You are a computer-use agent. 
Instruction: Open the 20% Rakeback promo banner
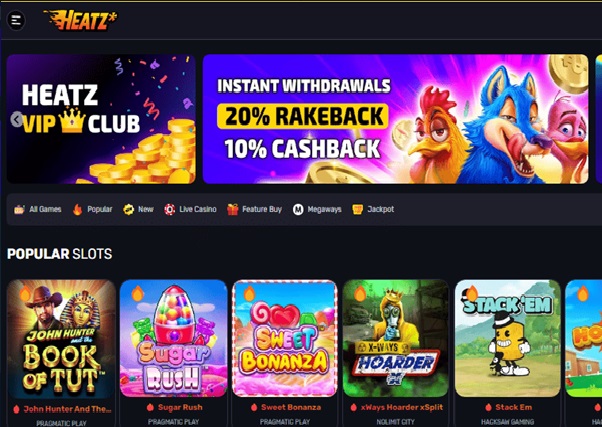[x=395, y=119]
